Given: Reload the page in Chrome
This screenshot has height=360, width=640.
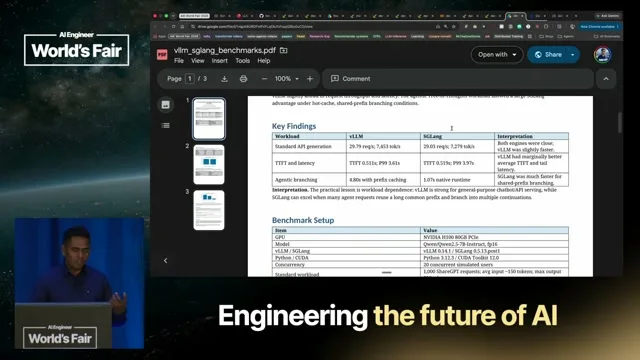Looking at the screenshot, I should point(173,27).
